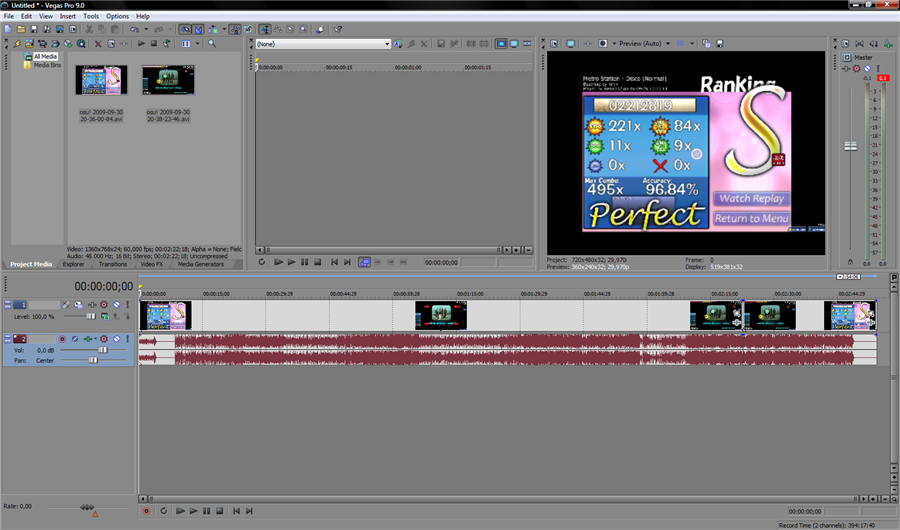Screen dimensions: 900x530
Task: Select the Zoom Edit tool in toolbar
Action: point(303,29)
